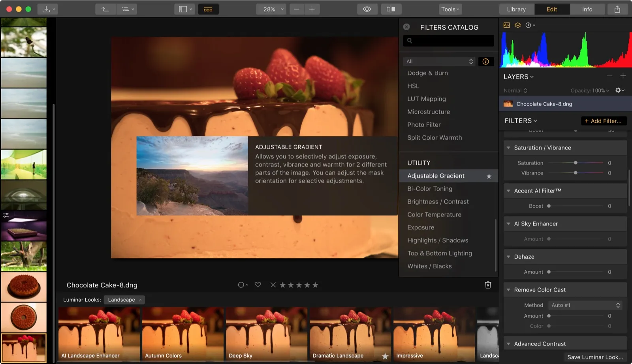Open the zoom 28% dropdown
This screenshot has width=632, height=364.
pos(271,9)
